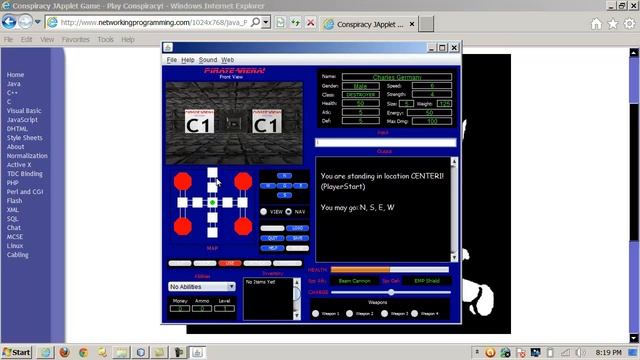Click the right C1 sign in Front View
The width and height of the screenshot is (640, 360).
point(267,122)
